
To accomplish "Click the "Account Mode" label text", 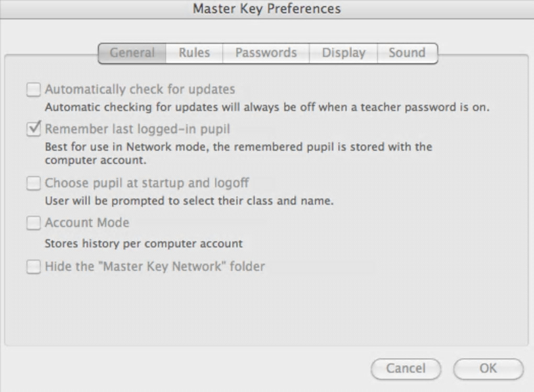I will point(87,222).
